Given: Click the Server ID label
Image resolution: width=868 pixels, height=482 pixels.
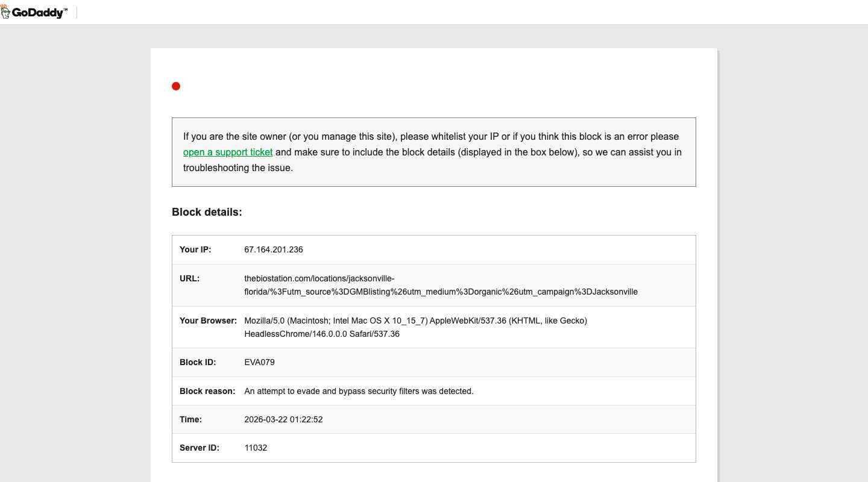Looking at the screenshot, I should 200,448.
